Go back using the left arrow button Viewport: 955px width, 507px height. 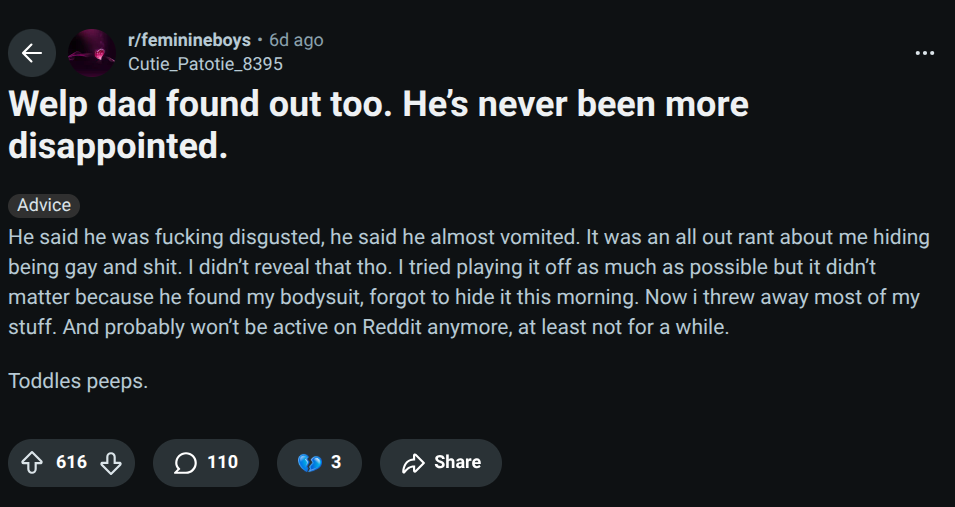click(32, 53)
